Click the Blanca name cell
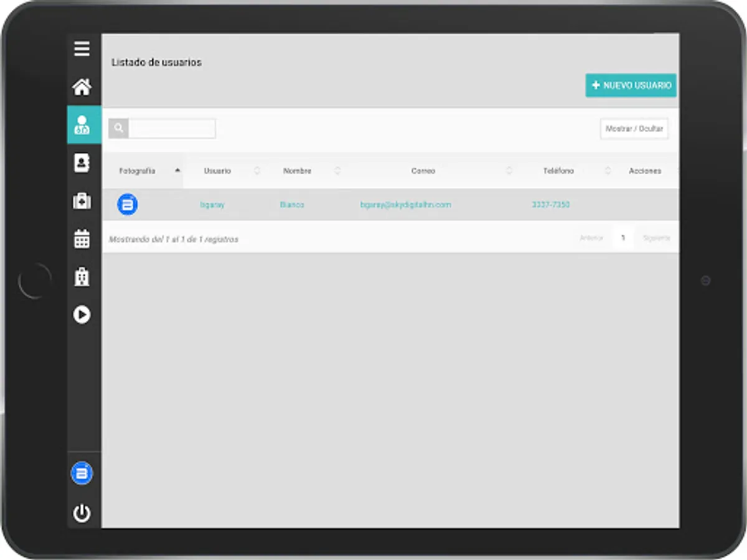The image size is (747, 560). pos(292,205)
